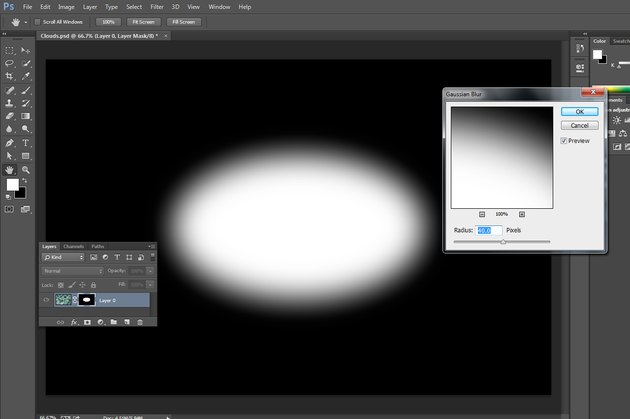This screenshot has height=419, width=630.
Task: Toggle Lock all
Action: coord(93,285)
